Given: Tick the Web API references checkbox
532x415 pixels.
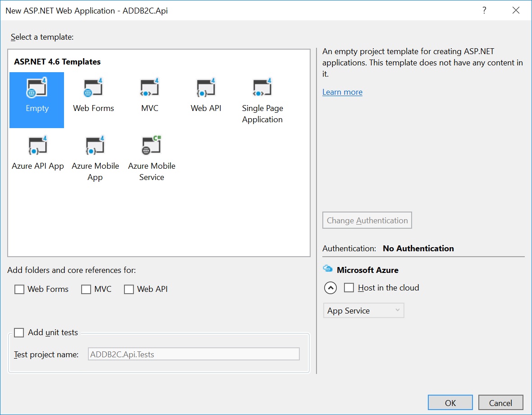Looking at the screenshot, I should [129, 289].
